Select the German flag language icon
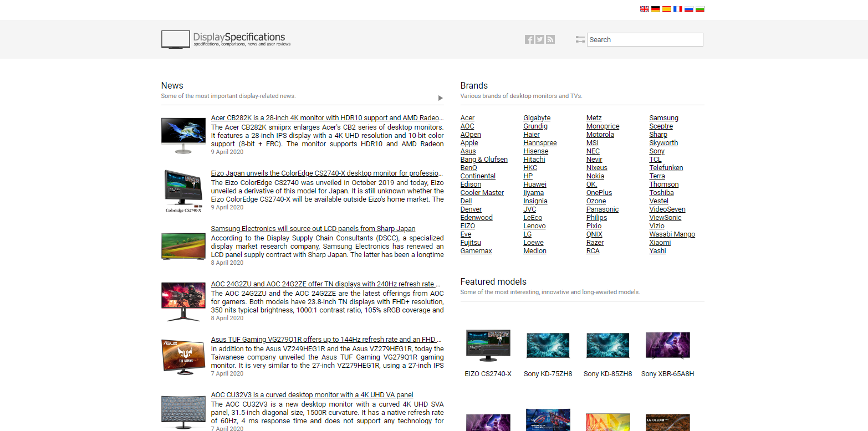 pyautogui.click(x=655, y=9)
